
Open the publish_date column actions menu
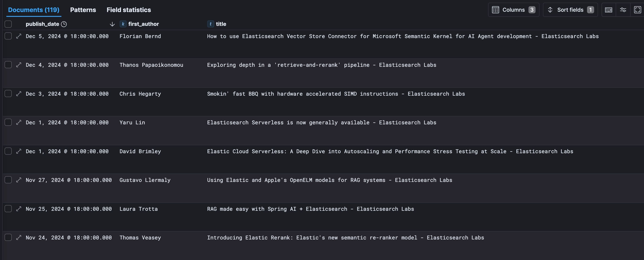42,24
